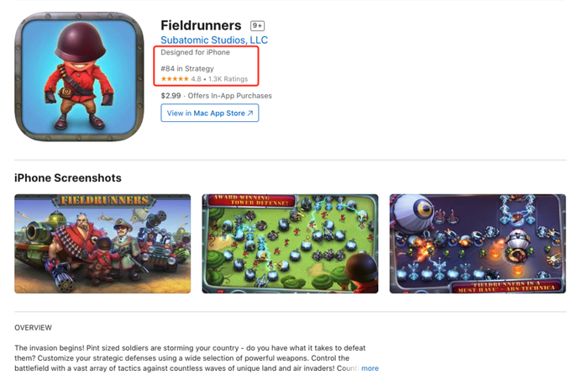This screenshot has height=386, width=588.
Task: Open third screenshot with Ars Technica quote
Action: [x=477, y=244]
